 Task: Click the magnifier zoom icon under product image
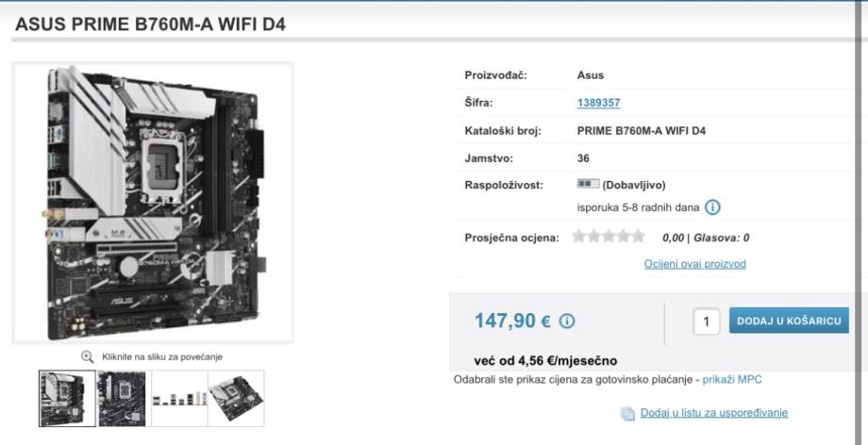(87, 356)
